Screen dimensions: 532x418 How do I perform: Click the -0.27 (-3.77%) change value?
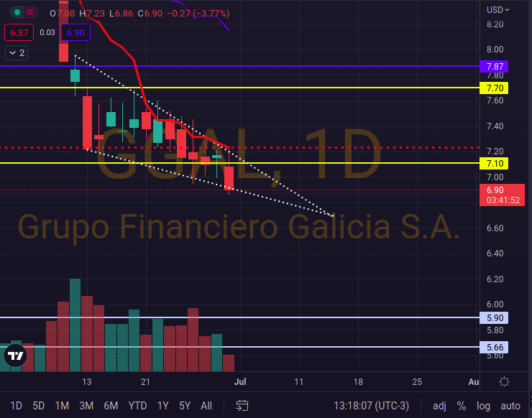coord(198,13)
